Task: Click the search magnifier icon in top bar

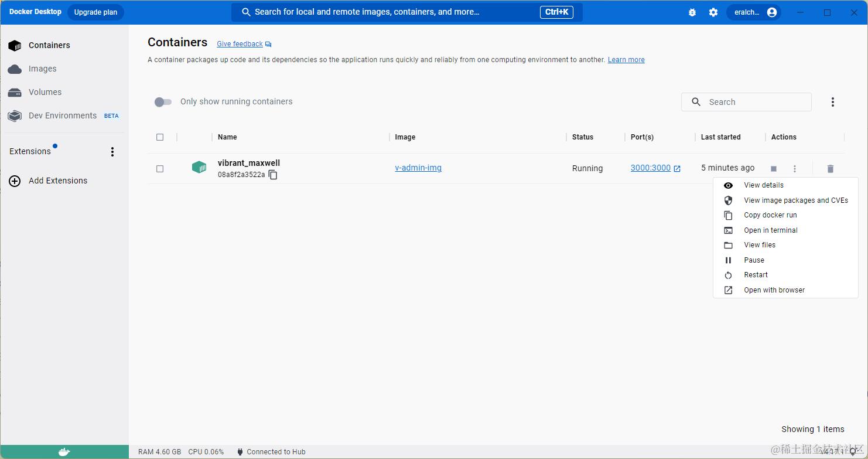Action: [247, 12]
